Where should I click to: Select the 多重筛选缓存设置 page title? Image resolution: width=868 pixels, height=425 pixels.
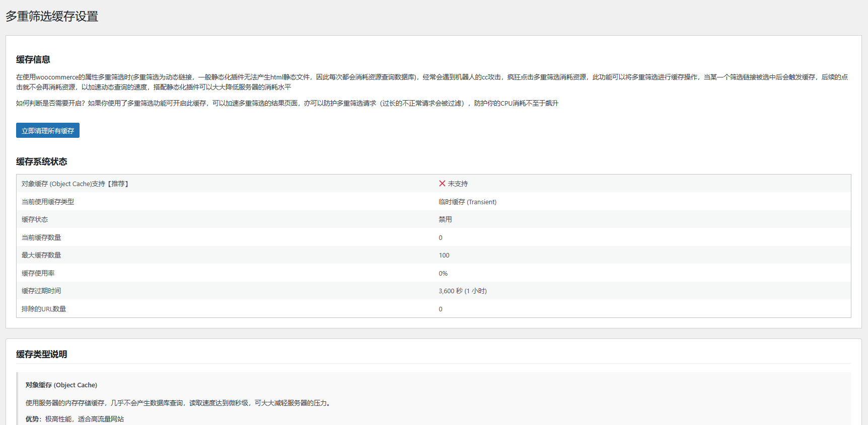(52, 17)
